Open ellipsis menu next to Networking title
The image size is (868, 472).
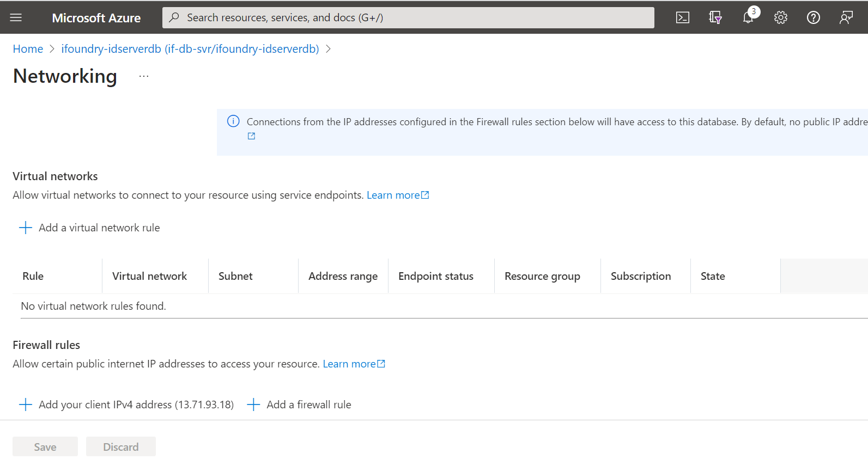144,76
